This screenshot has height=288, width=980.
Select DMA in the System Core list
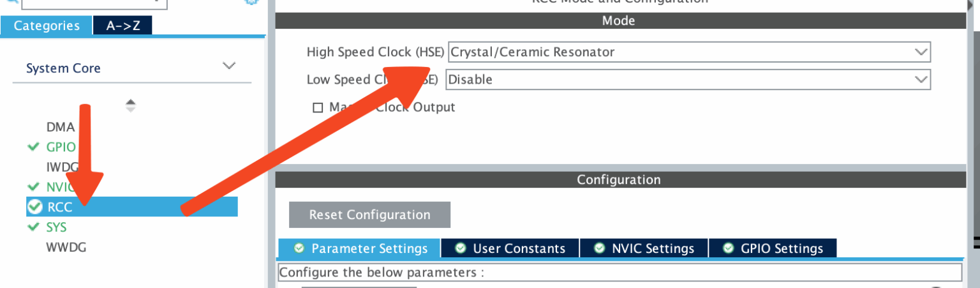[61, 127]
